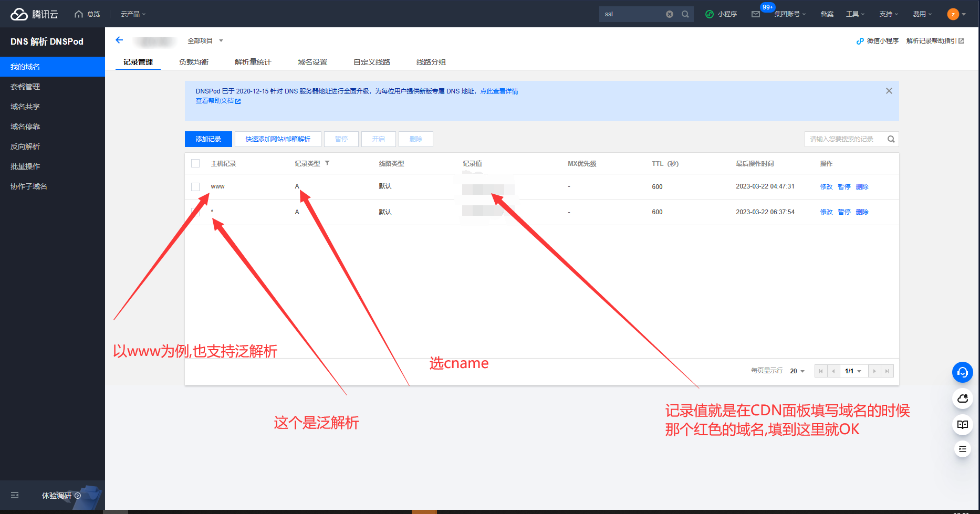The width and height of the screenshot is (980, 514).
Task: Open 解析记录帮助指引 link
Action: 935,41
